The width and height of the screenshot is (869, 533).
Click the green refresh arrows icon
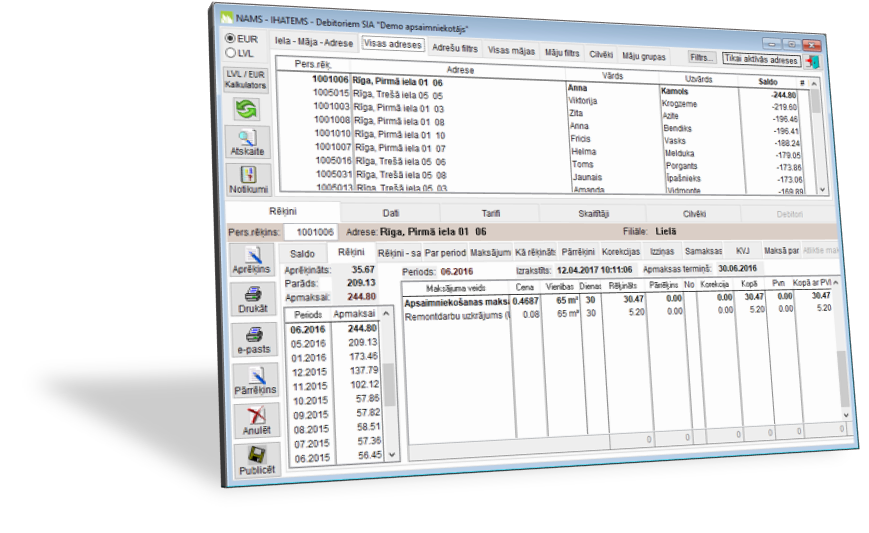245,109
